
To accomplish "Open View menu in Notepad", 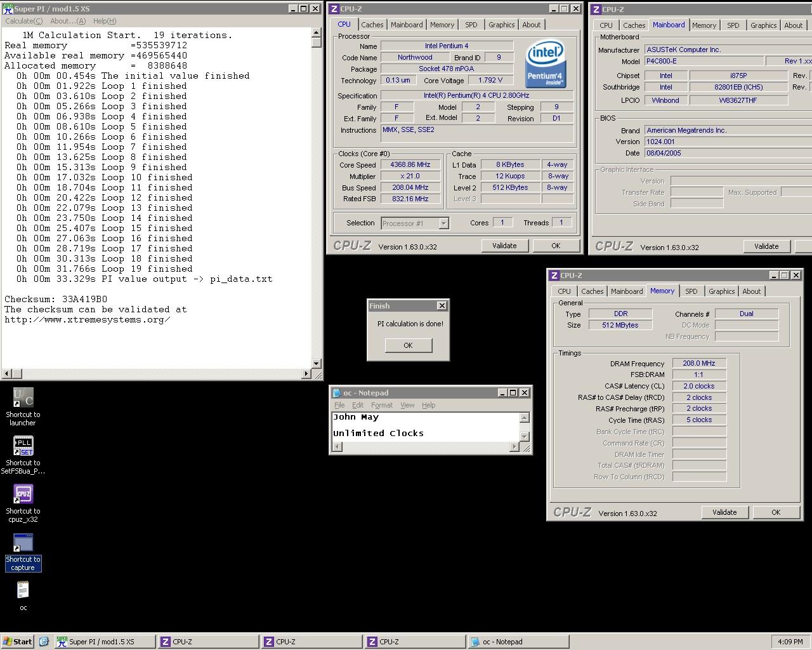I will (x=407, y=405).
